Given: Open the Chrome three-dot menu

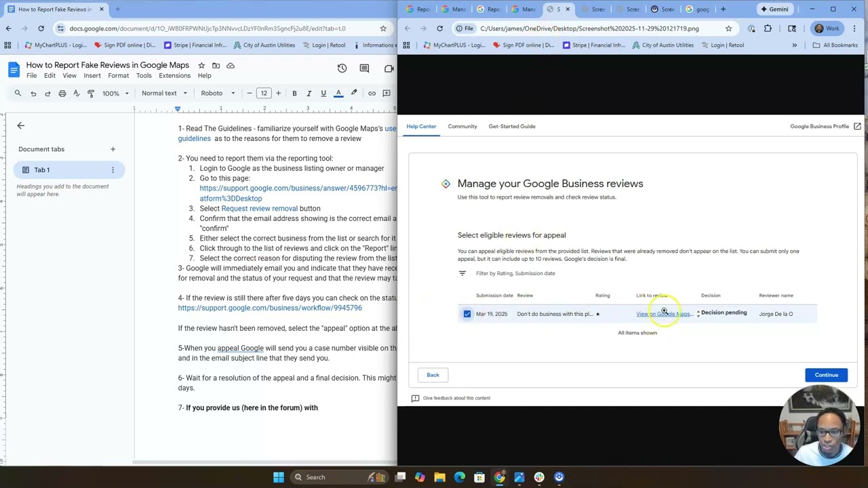Looking at the screenshot, I should pyautogui.click(x=854, y=28).
